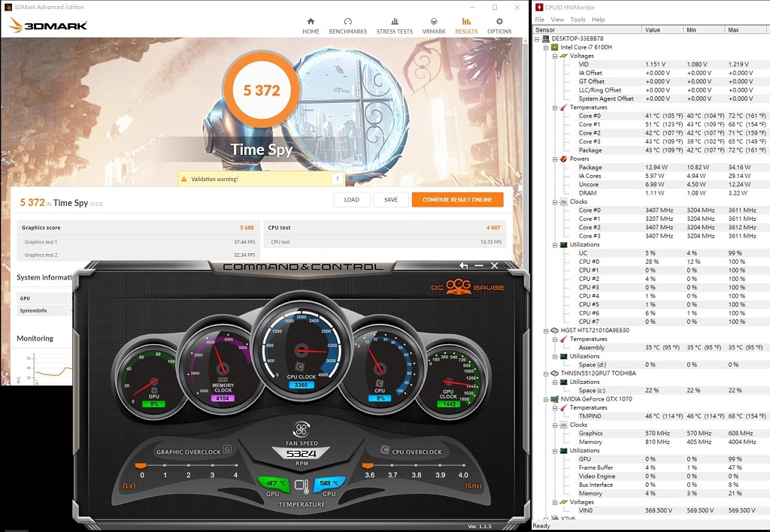Click the Max column header

point(747,30)
